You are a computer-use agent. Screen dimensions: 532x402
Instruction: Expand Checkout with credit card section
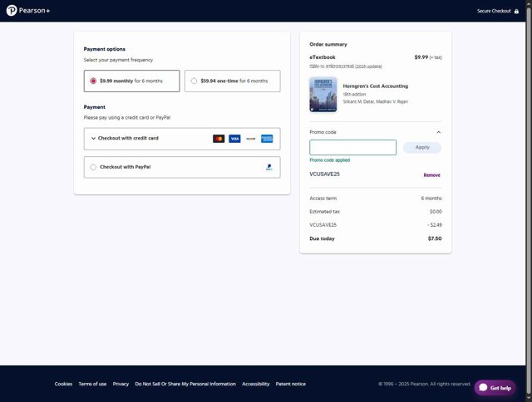click(x=182, y=139)
